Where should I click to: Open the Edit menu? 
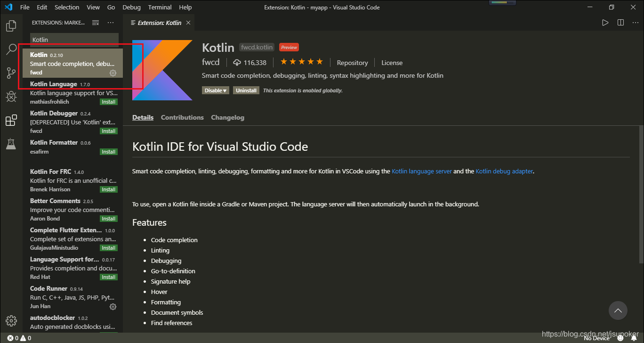[x=42, y=7]
